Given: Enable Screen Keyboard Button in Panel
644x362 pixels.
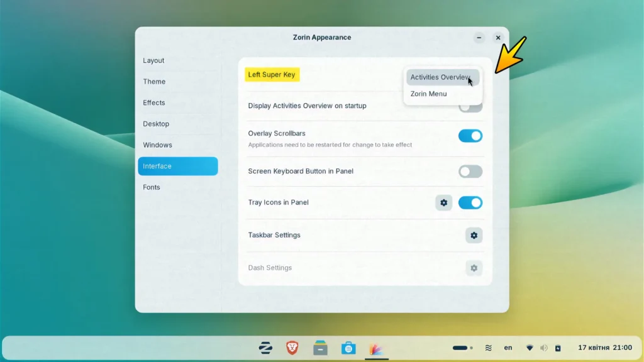Looking at the screenshot, I should coord(470,172).
